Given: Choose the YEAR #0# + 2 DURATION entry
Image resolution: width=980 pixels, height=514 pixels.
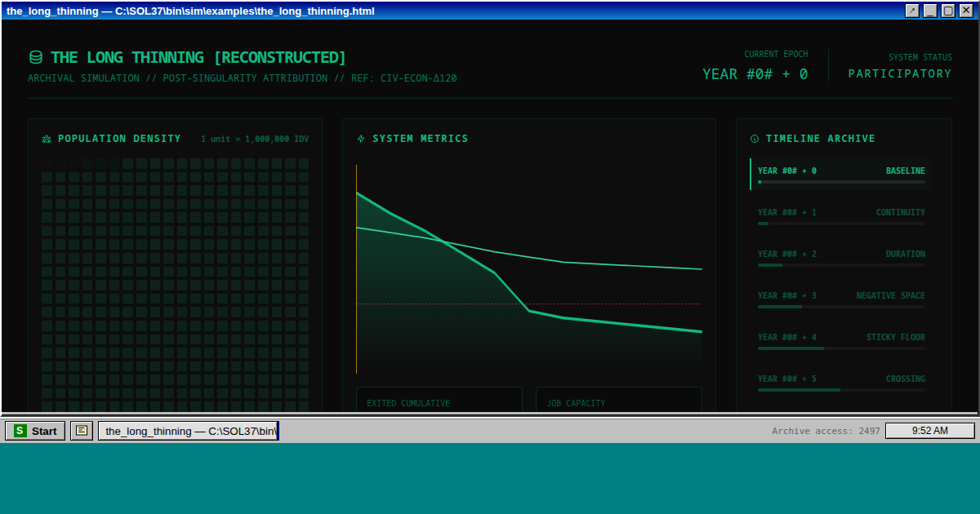Looking at the screenshot, I should (840, 257).
